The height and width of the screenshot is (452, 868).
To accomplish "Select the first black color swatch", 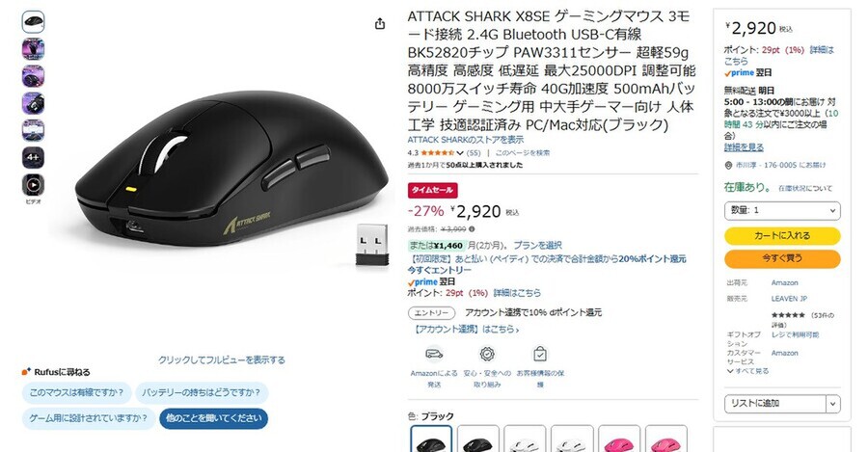I will coord(431,439).
